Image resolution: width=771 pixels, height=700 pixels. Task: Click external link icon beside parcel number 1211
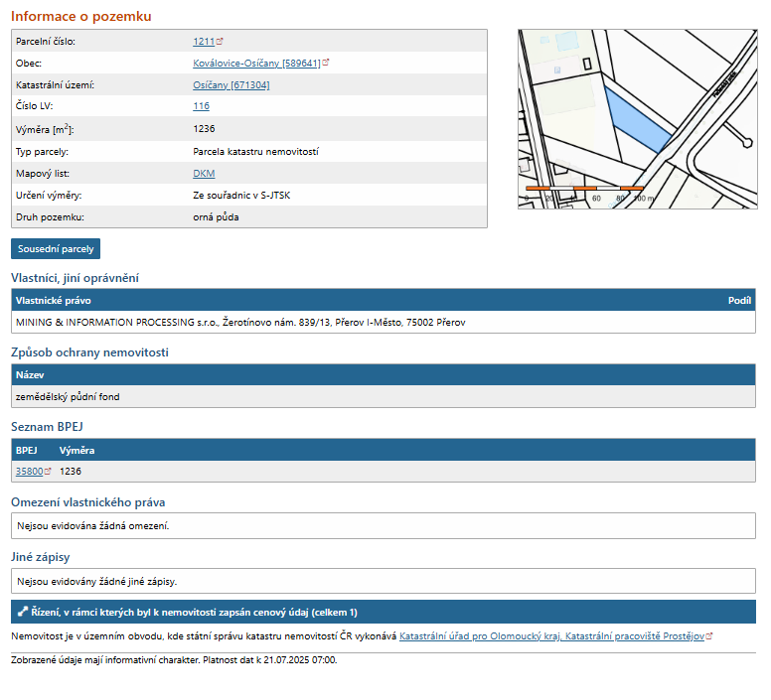point(220,42)
